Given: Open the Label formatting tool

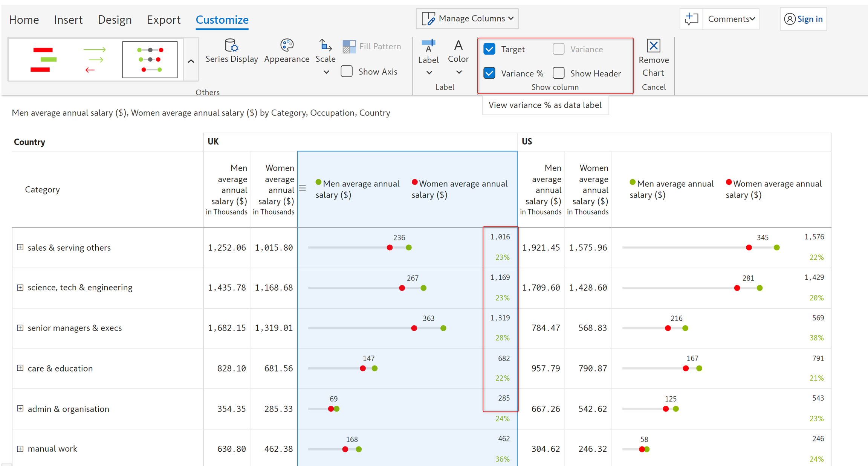Looking at the screenshot, I should [x=428, y=52].
